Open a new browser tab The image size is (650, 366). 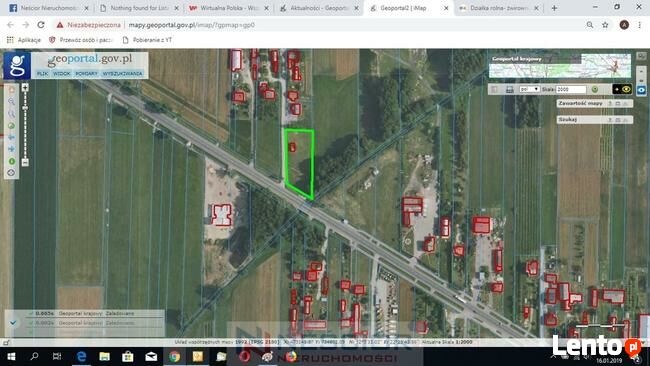point(554,8)
